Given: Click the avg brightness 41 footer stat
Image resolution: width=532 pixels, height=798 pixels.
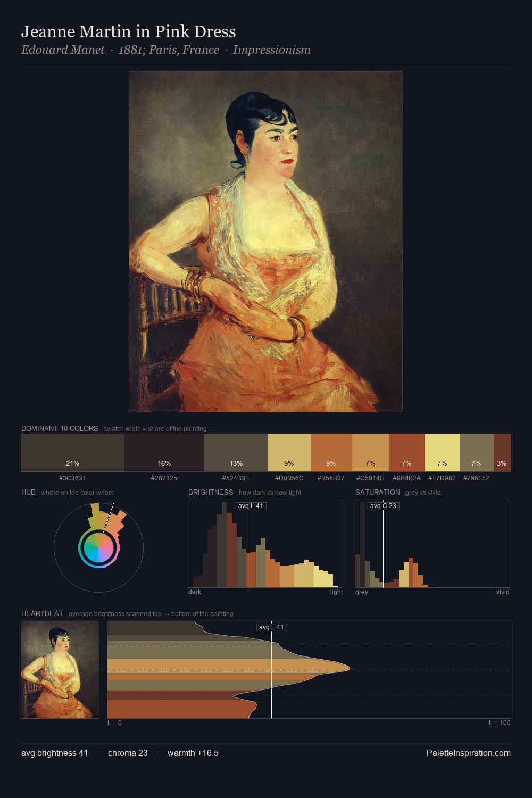Looking at the screenshot, I should pos(55,753).
